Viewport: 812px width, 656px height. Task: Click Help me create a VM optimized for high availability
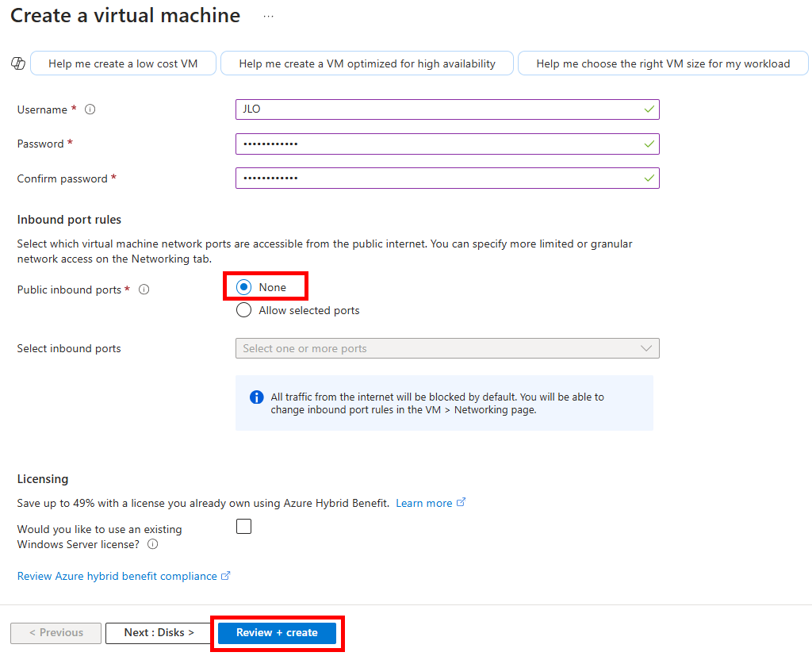(x=367, y=63)
